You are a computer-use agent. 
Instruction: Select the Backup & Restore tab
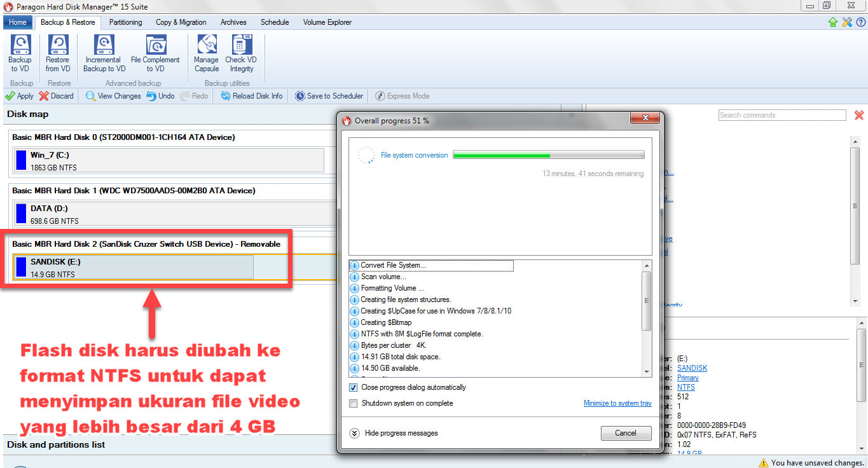tap(68, 22)
